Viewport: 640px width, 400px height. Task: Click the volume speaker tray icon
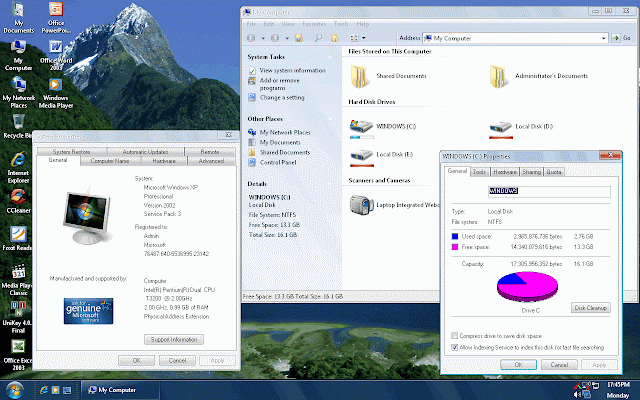coord(577,394)
